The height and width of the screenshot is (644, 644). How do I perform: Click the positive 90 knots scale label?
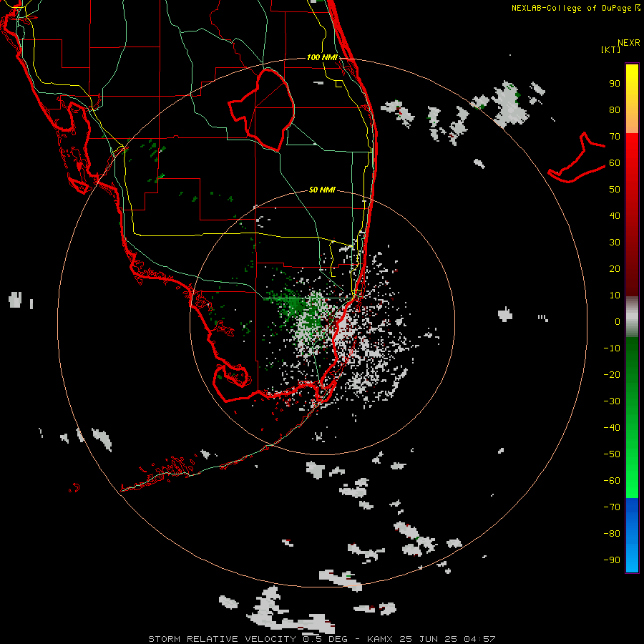[615, 84]
